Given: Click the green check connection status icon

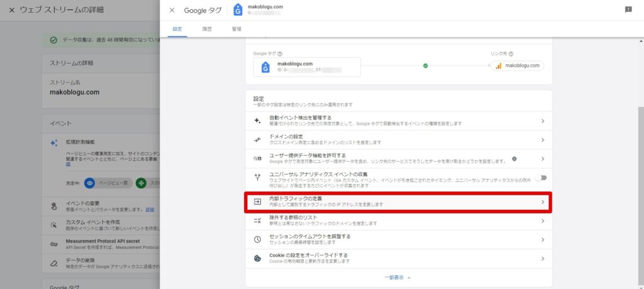Looking at the screenshot, I should pyautogui.click(x=426, y=65).
